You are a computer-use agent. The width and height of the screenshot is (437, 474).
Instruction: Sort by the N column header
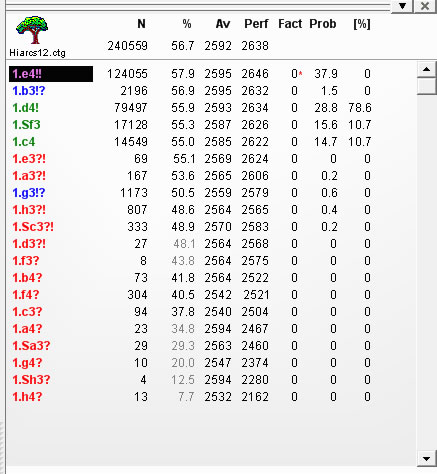point(141,24)
